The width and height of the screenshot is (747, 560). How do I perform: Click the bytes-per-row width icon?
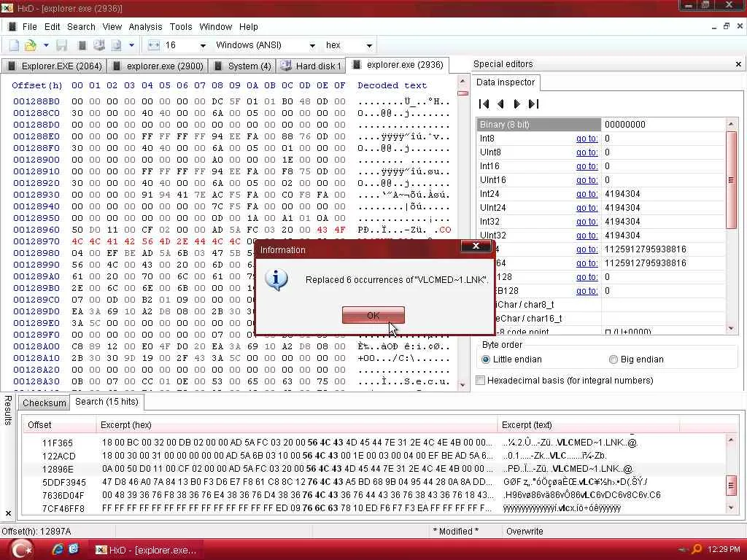(x=153, y=45)
